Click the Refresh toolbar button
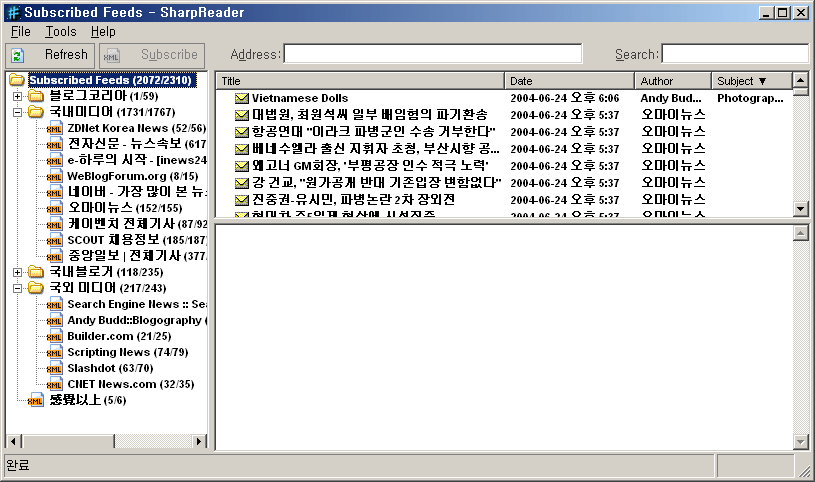This screenshot has width=815, height=482. [x=50, y=55]
